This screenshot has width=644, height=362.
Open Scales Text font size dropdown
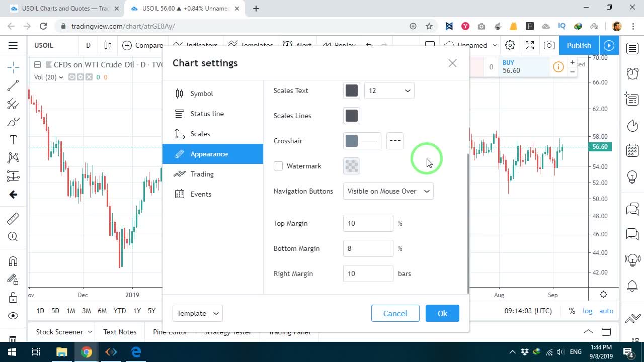pyautogui.click(x=389, y=90)
